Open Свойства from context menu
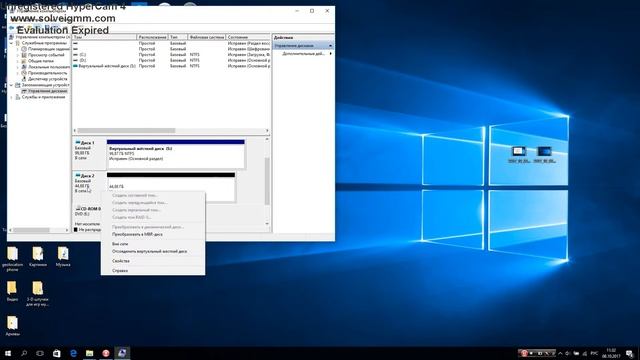This screenshot has height=360, width=640. point(153,261)
